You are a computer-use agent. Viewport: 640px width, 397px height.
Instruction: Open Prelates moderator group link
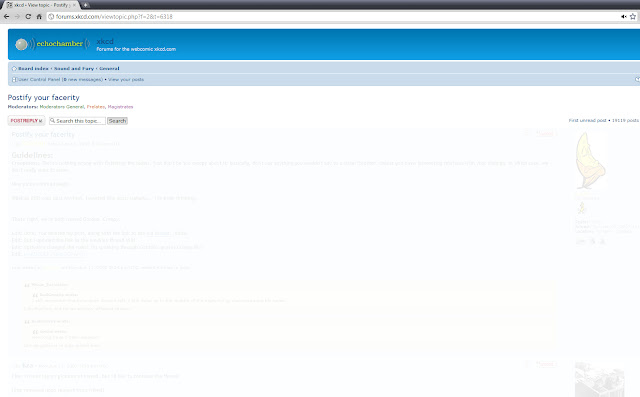(96, 107)
